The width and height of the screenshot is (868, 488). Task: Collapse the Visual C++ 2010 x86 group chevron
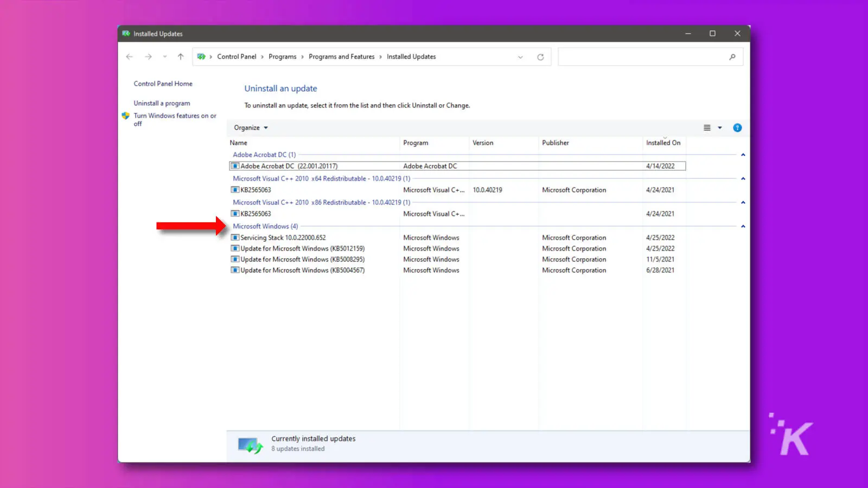(743, 202)
